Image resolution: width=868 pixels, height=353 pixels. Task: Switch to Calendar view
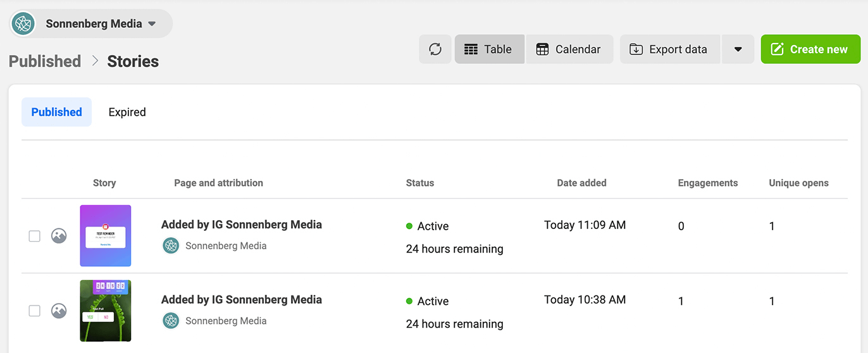[569, 49]
